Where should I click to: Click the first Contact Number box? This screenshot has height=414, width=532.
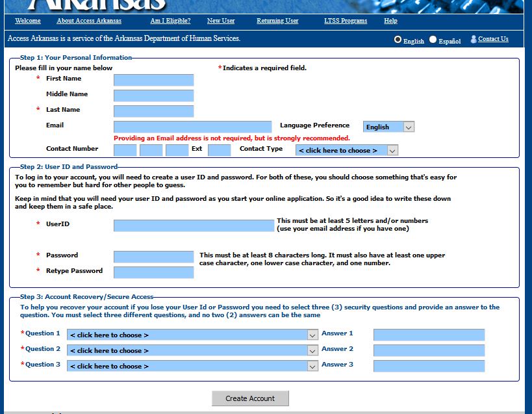click(125, 150)
